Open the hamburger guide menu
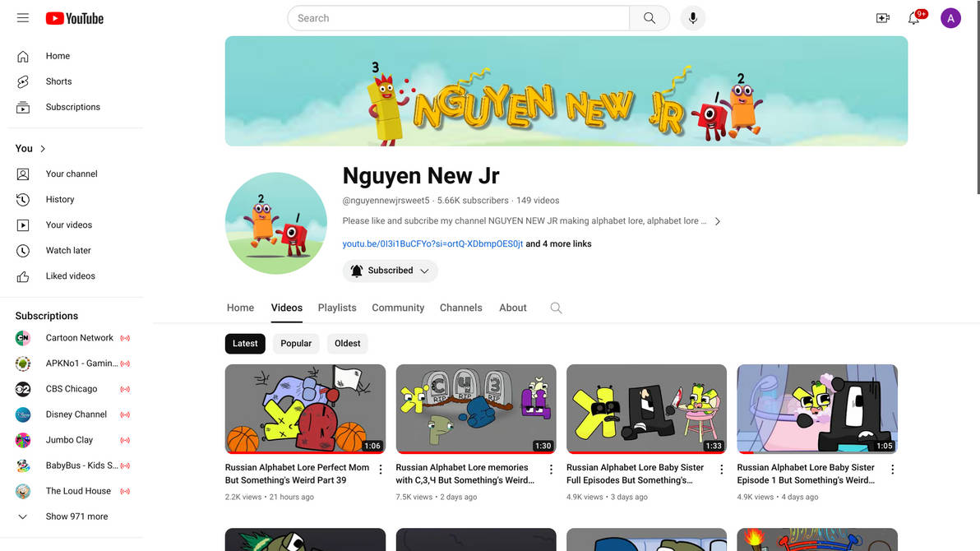 click(x=22, y=18)
